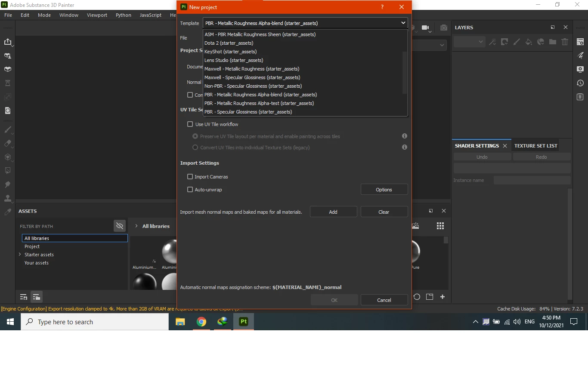Viewport: 588px width, 372px height.
Task: Click the grid view icon in Assets
Action: [440, 226]
